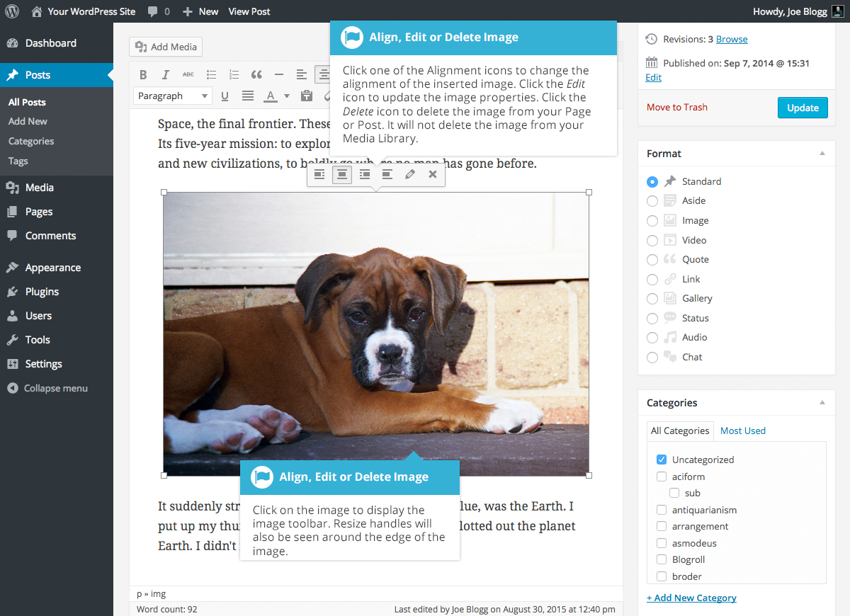Insert a horizontal line
The height and width of the screenshot is (616, 850).
click(279, 74)
